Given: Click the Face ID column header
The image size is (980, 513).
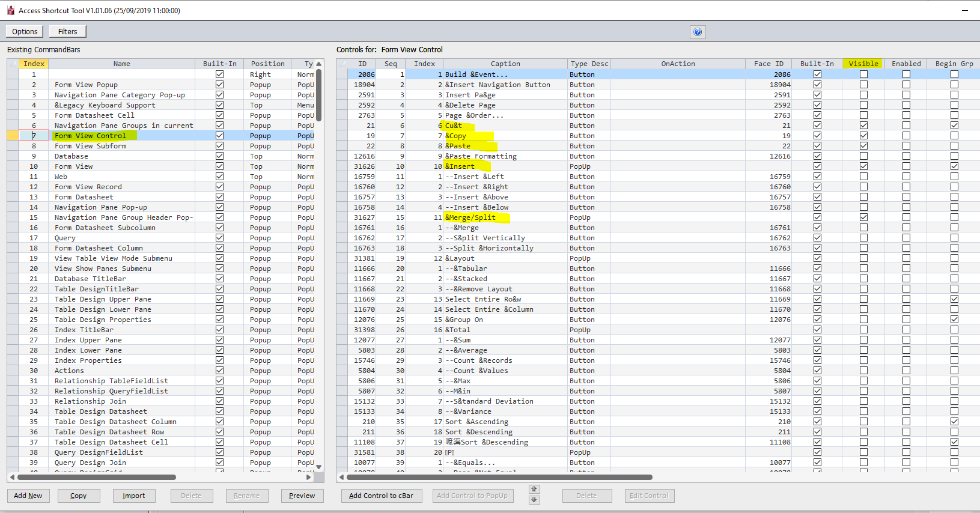Looking at the screenshot, I should (768, 64).
